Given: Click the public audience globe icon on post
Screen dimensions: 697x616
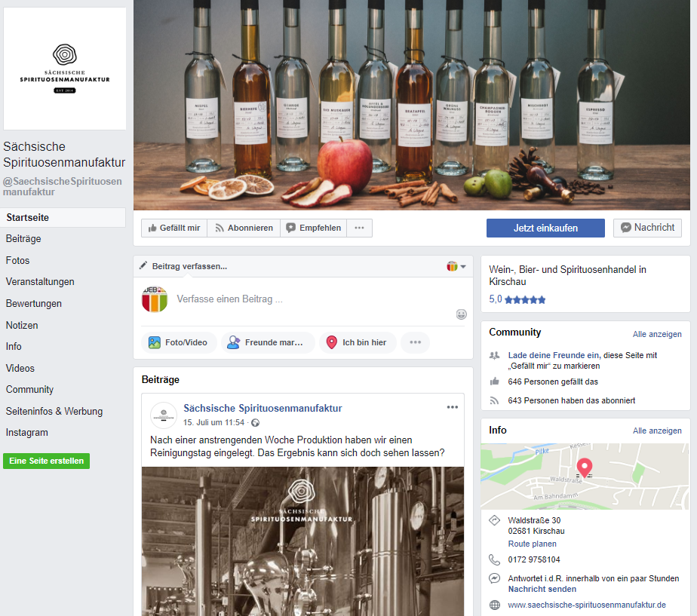Looking at the screenshot, I should click(255, 423).
